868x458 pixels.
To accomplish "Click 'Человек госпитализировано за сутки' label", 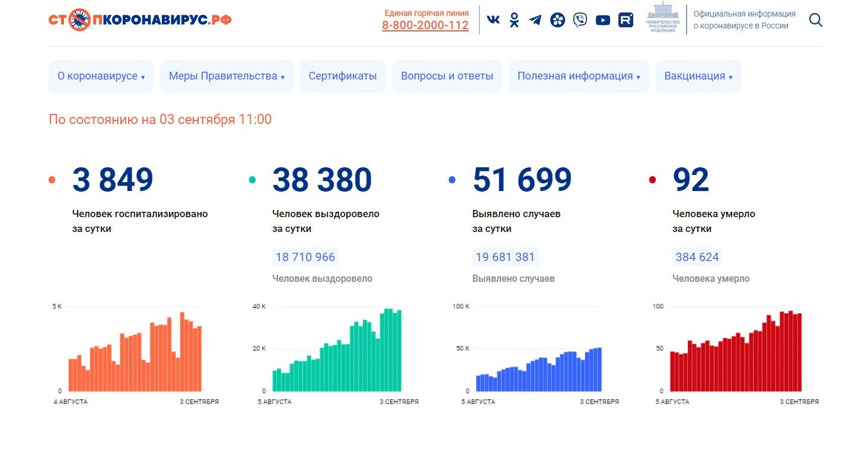I will [x=140, y=221].
